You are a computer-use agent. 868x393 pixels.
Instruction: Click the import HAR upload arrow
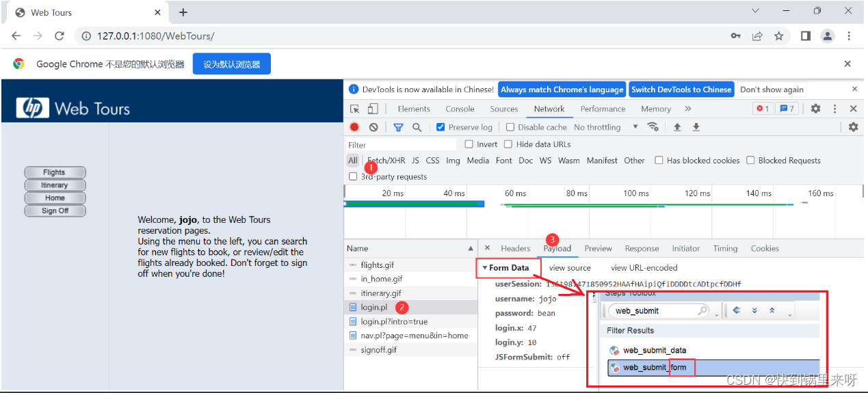pos(677,127)
